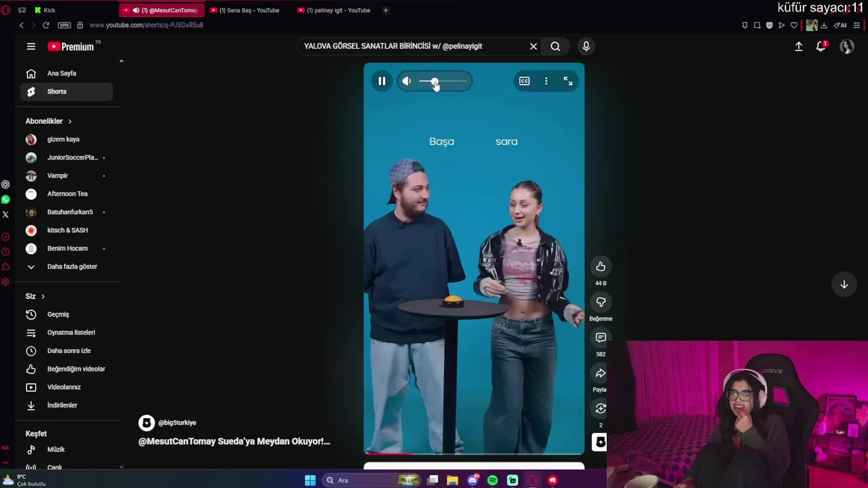Mute the video with the speaker icon
Viewport: 868px width, 488px height.
click(406, 81)
